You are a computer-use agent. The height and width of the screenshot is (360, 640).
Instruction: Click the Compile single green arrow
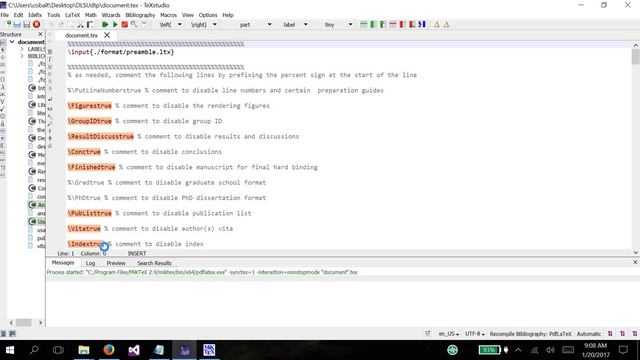click(x=115, y=24)
